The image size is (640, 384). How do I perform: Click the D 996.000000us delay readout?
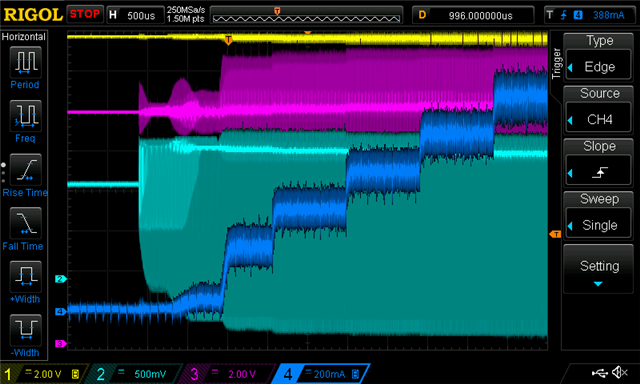(x=473, y=16)
